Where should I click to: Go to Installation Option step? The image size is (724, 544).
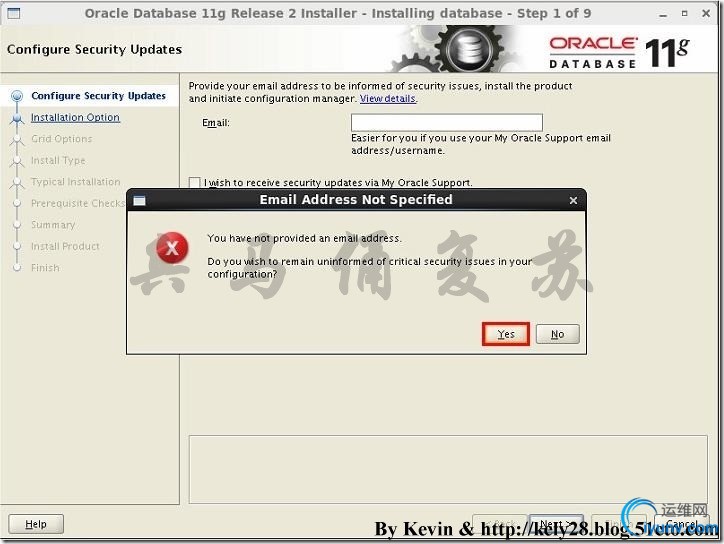(75, 117)
